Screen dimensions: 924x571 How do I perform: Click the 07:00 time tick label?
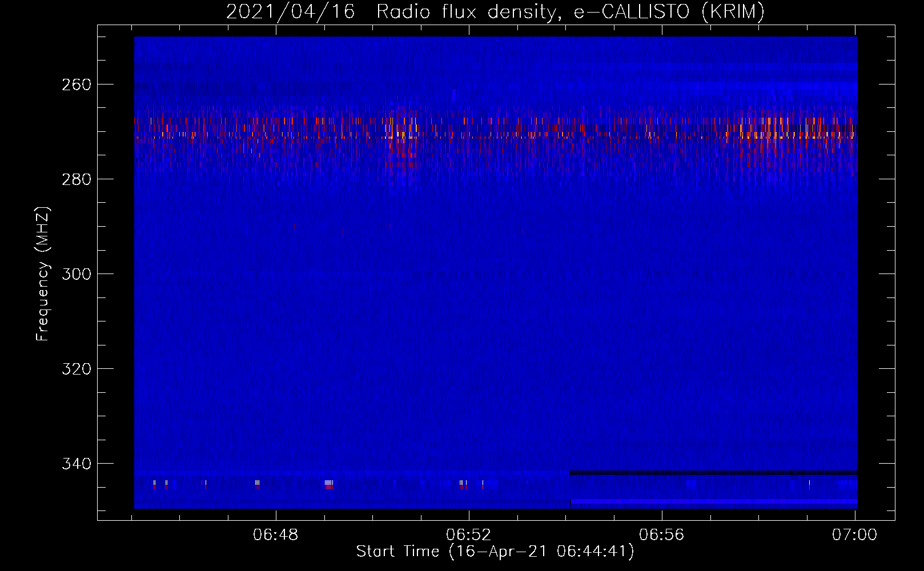coord(854,535)
